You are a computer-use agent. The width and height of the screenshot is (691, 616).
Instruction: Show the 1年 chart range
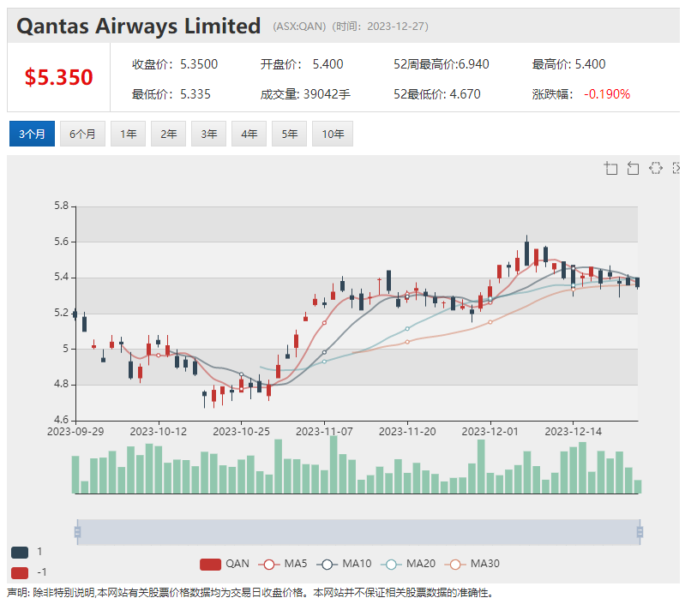click(x=128, y=134)
